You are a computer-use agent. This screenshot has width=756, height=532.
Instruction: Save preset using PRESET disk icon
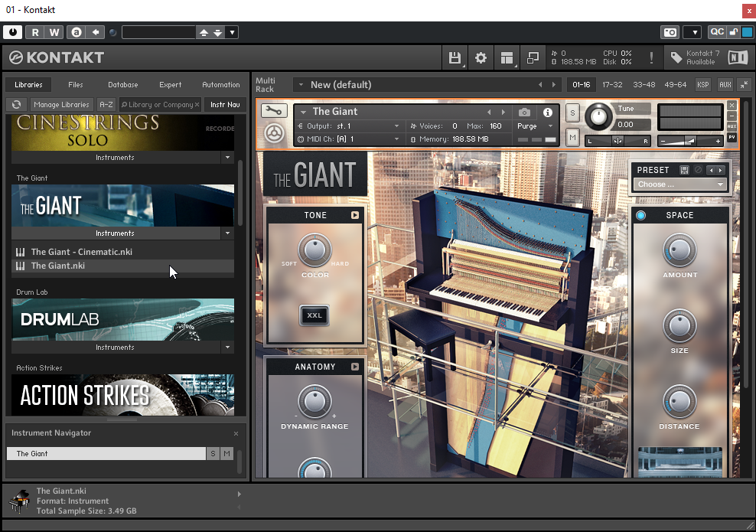click(x=684, y=170)
